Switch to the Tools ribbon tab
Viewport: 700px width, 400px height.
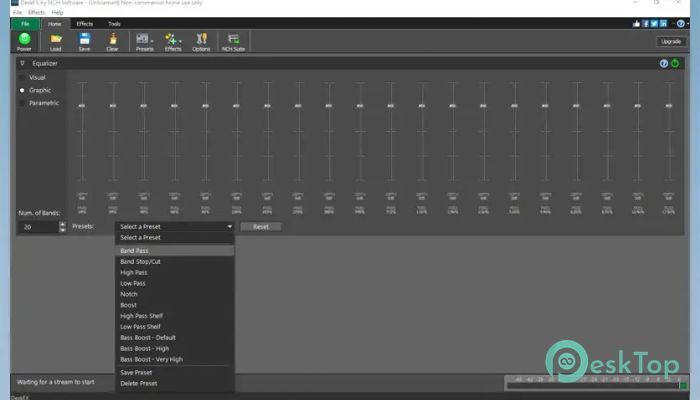click(x=114, y=24)
